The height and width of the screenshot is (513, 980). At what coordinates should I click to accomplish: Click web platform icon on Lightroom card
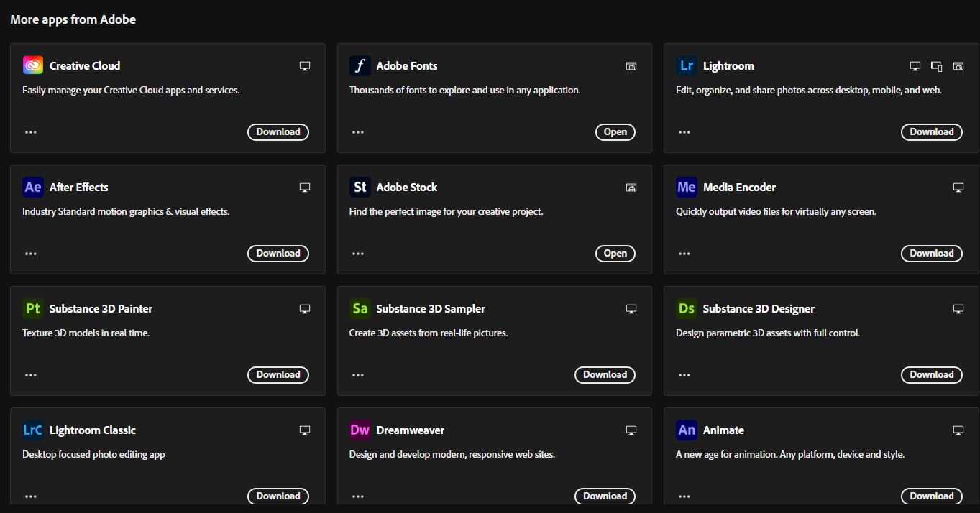(958, 66)
